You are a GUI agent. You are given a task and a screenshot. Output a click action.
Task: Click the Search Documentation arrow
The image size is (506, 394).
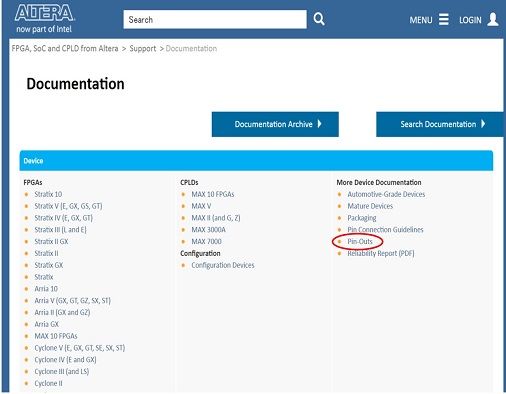point(483,124)
